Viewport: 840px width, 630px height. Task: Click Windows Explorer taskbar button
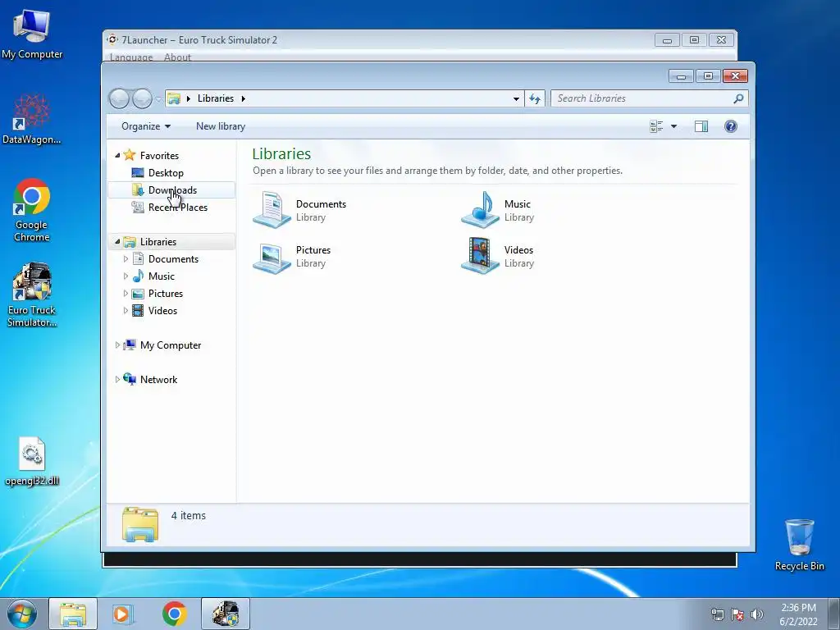click(x=73, y=614)
